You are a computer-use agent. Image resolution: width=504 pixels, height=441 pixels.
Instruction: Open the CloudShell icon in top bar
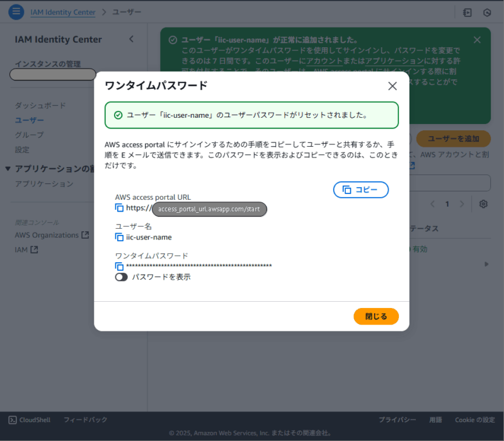point(467,13)
